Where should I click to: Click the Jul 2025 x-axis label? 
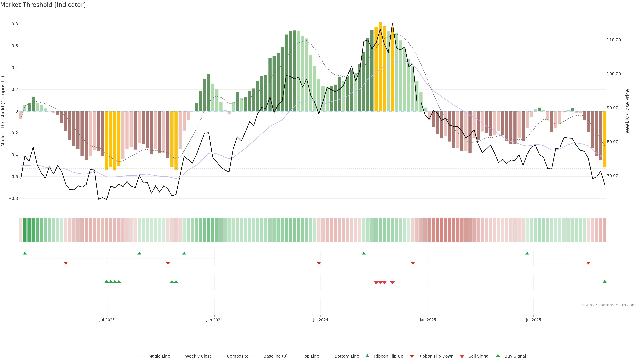point(533,320)
